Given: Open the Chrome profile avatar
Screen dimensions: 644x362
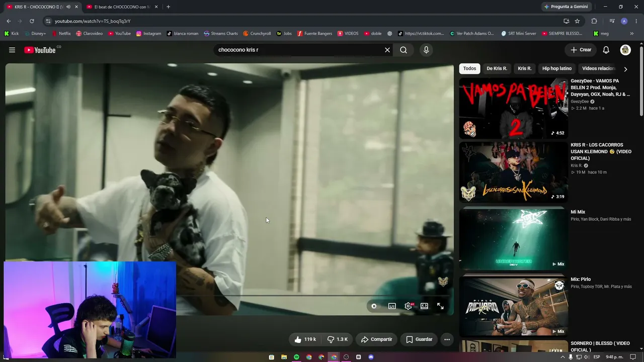Looking at the screenshot, I should [624, 21].
